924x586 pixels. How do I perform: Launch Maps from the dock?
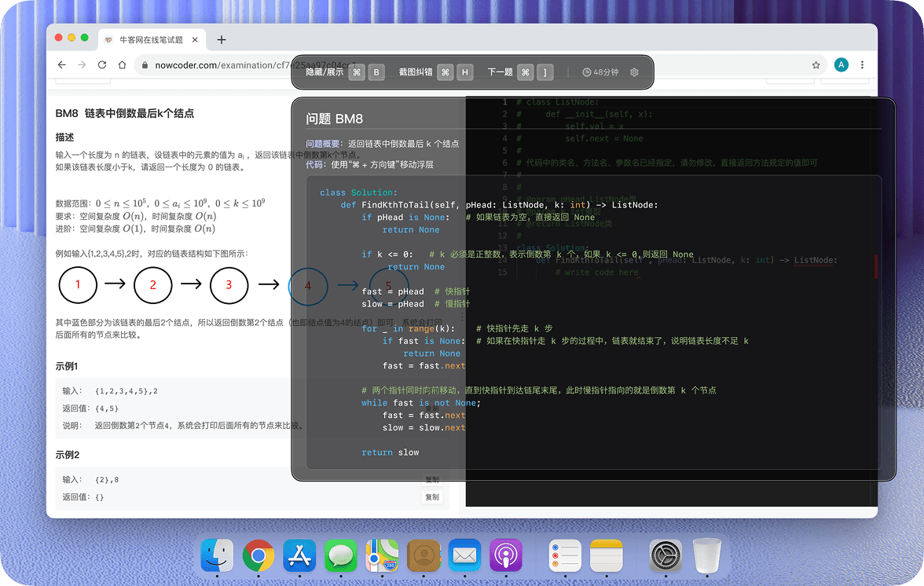382,556
